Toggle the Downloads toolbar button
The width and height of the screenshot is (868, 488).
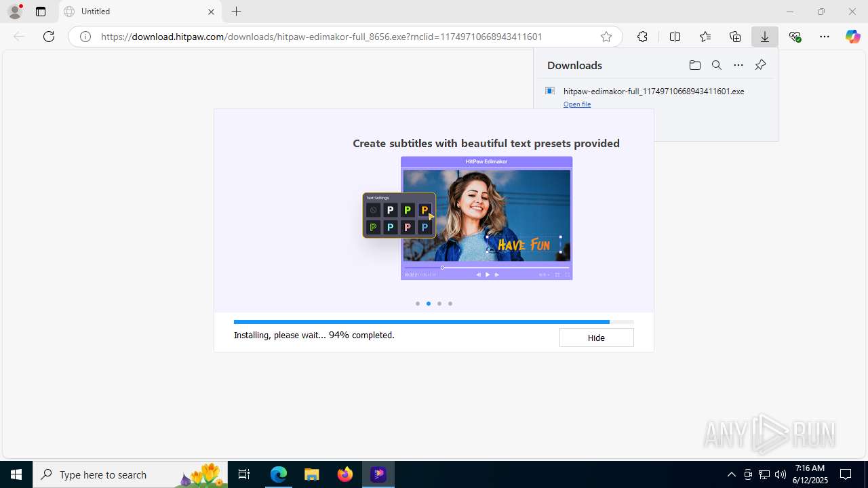[x=765, y=37]
